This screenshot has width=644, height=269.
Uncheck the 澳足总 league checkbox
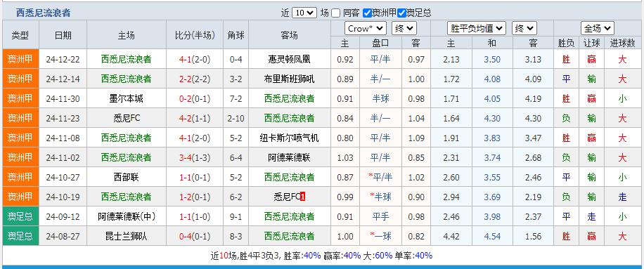click(x=401, y=13)
